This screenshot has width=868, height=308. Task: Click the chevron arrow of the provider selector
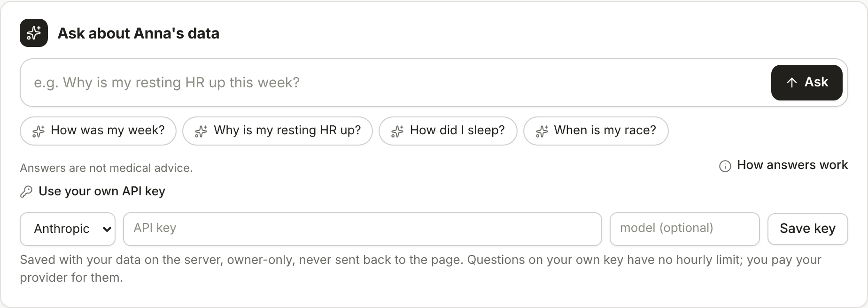(107, 229)
